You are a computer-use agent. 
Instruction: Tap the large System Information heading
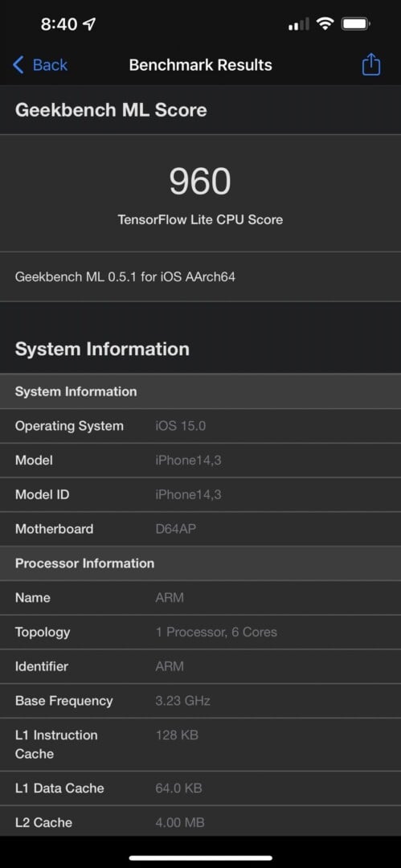102,349
